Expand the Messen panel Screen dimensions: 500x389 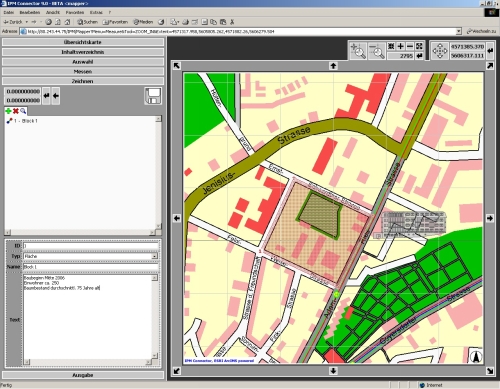pyautogui.click(x=83, y=71)
